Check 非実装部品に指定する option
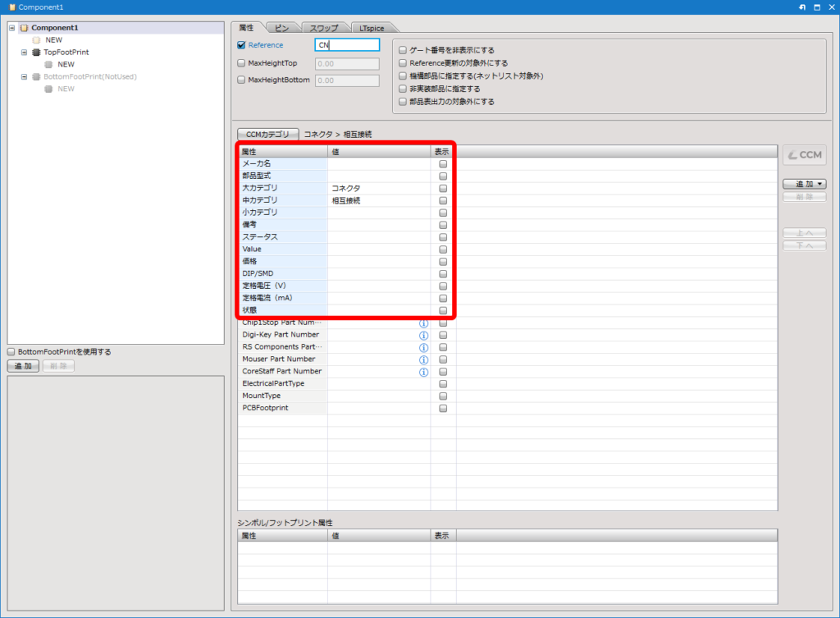 pyautogui.click(x=402, y=89)
